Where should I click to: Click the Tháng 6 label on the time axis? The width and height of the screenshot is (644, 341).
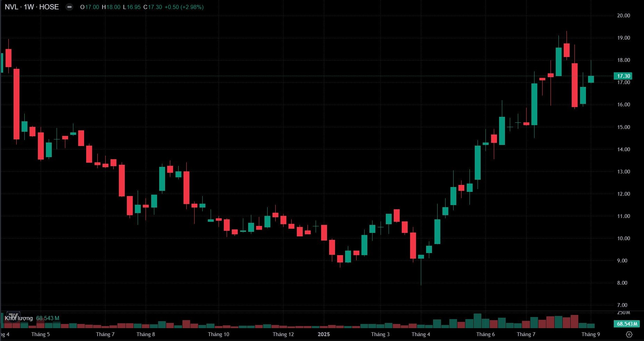[x=485, y=334]
